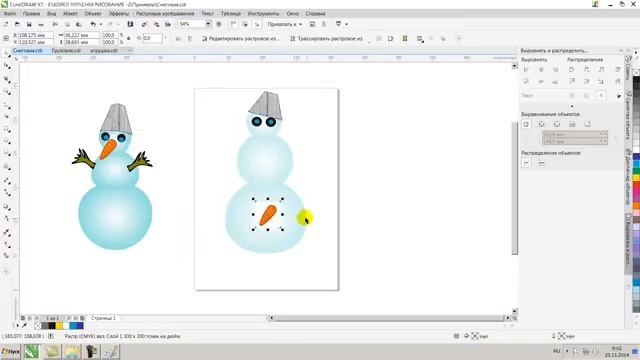Click the Cut toolbar icon
640x360 pixels.
[55, 24]
